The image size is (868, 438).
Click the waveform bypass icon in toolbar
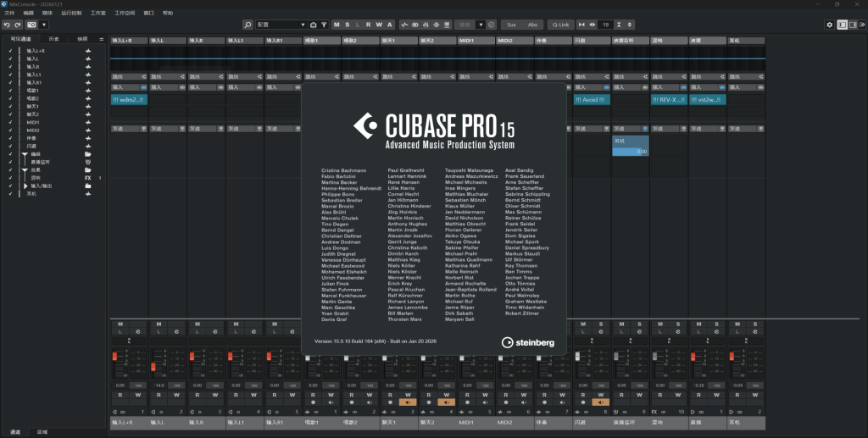404,25
